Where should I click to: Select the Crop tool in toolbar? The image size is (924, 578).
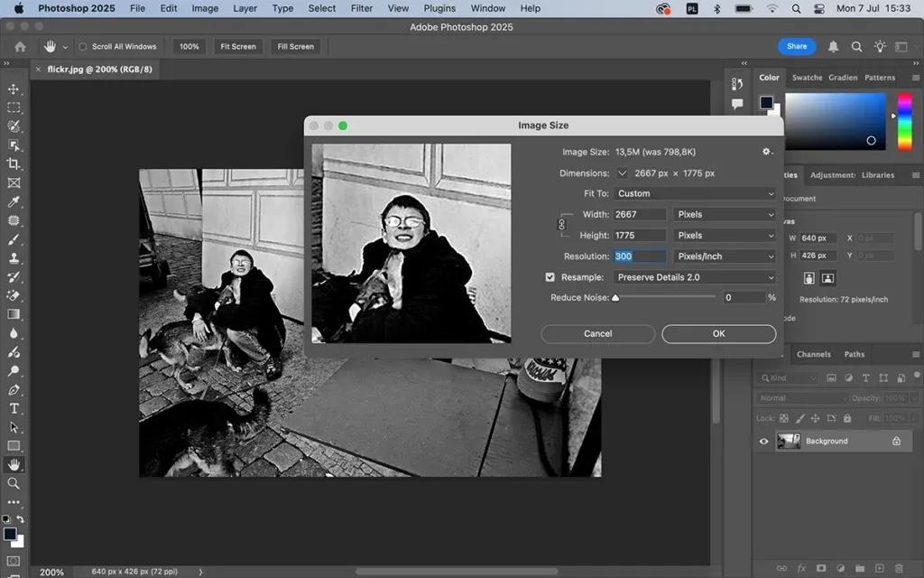coord(14,163)
